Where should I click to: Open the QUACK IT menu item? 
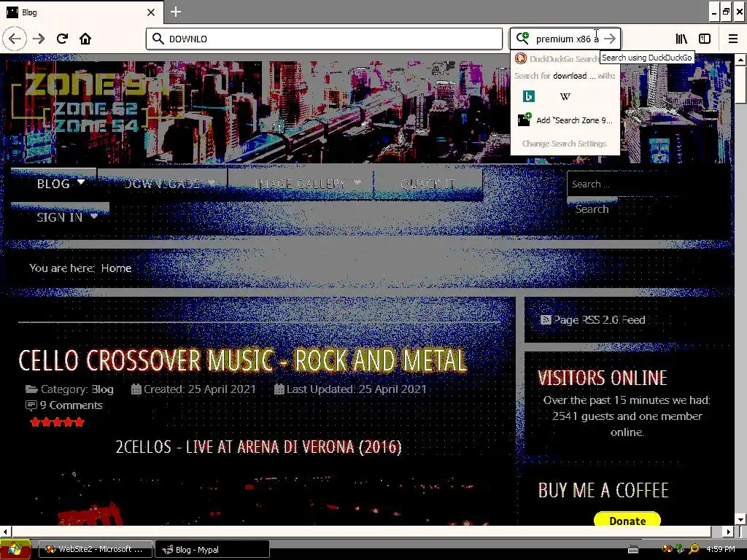click(x=427, y=184)
